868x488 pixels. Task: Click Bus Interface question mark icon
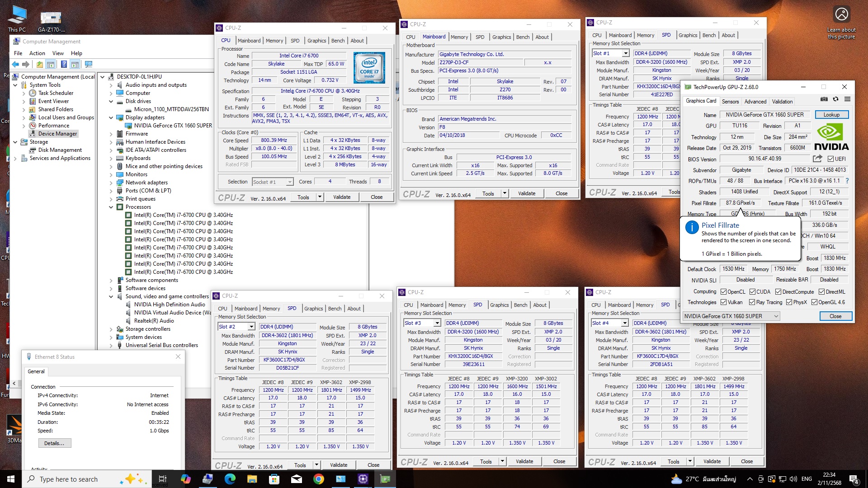click(847, 181)
